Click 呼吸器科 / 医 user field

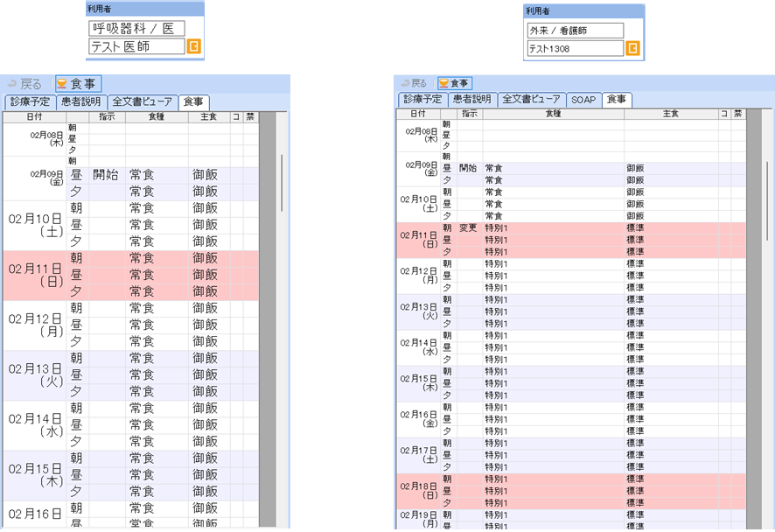point(136,29)
